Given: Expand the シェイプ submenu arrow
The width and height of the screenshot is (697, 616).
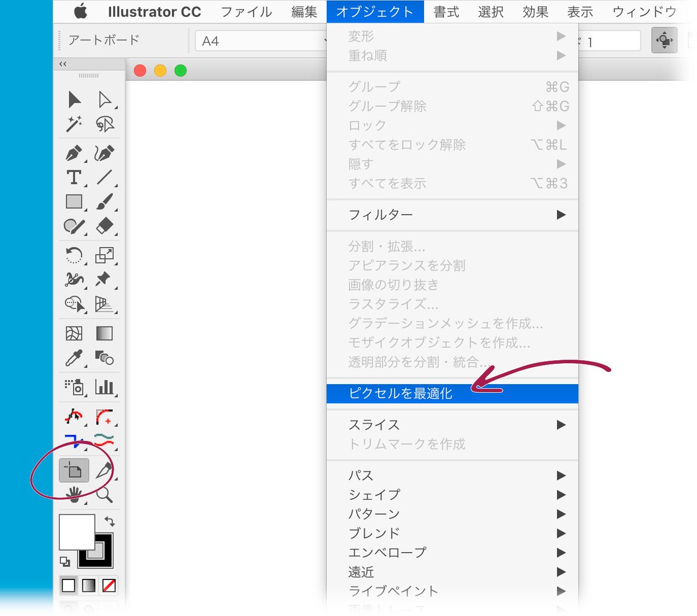Looking at the screenshot, I should pos(561,495).
